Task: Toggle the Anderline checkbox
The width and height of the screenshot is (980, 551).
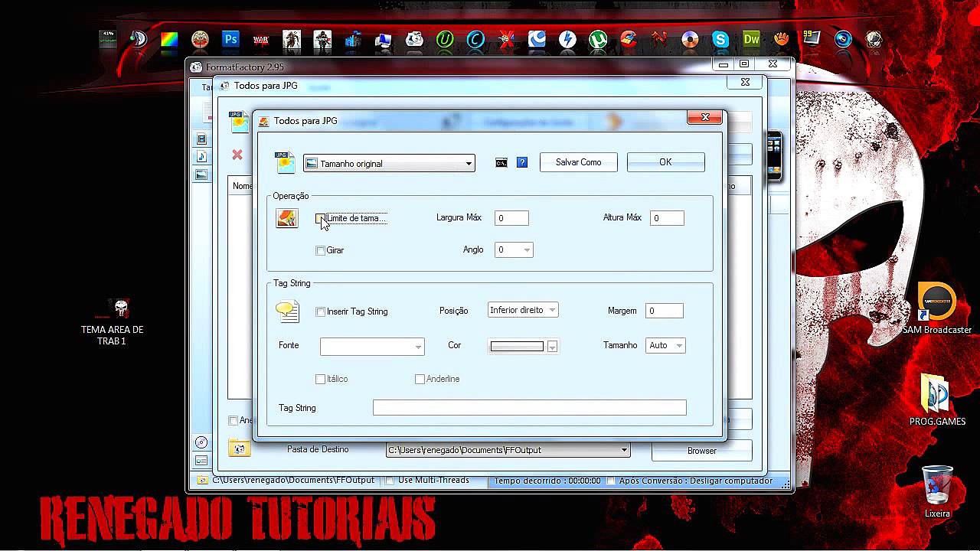Action: [x=420, y=379]
